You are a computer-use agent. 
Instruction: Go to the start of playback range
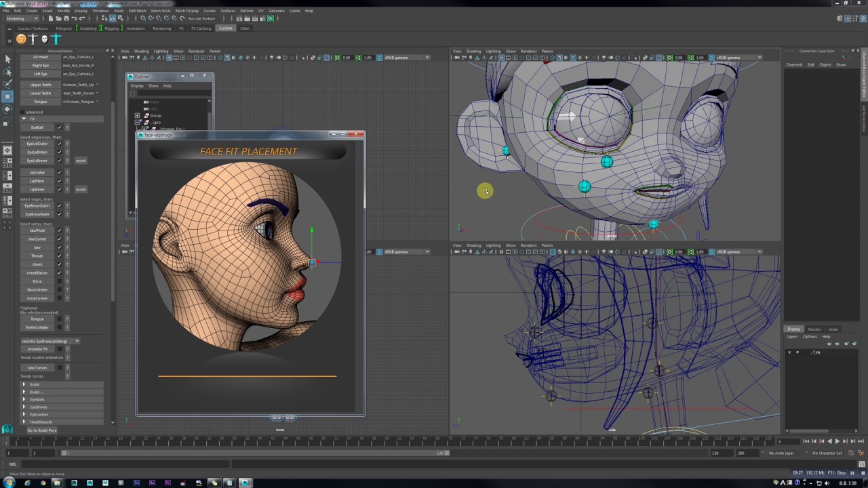(806, 441)
